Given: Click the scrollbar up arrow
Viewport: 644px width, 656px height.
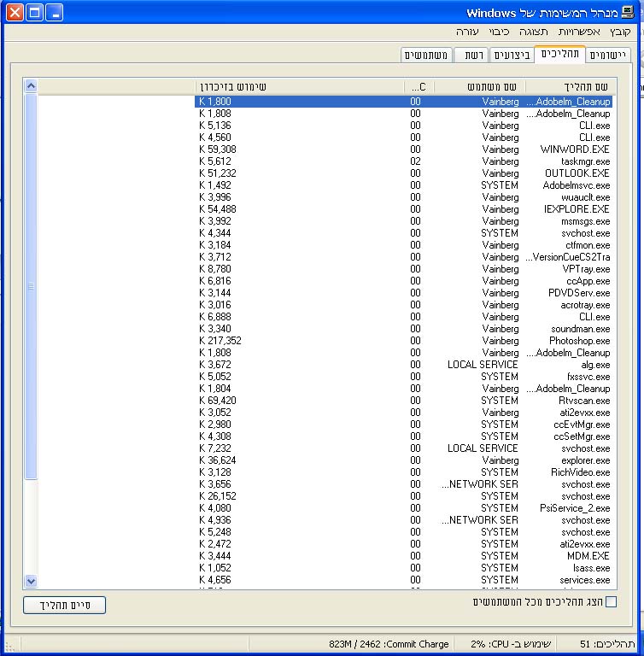Looking at the screenshot, I should (31, 85).
